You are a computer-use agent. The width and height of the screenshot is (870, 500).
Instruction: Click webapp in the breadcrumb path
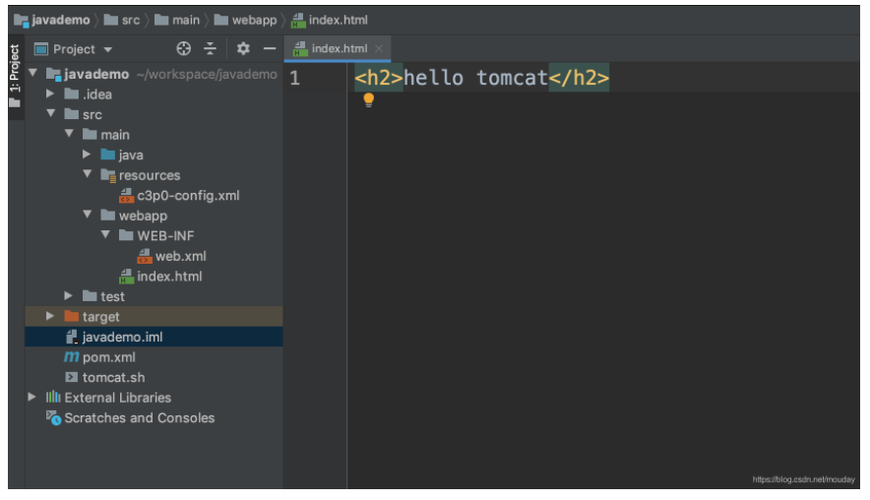tap(254, 20)
